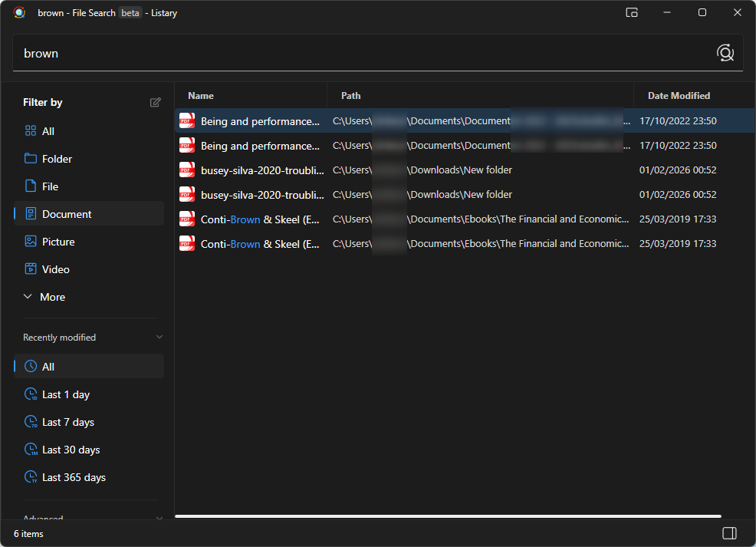Expand the Advanced section chevron
The height and width of the screenshot is (547, 756).
159,518
